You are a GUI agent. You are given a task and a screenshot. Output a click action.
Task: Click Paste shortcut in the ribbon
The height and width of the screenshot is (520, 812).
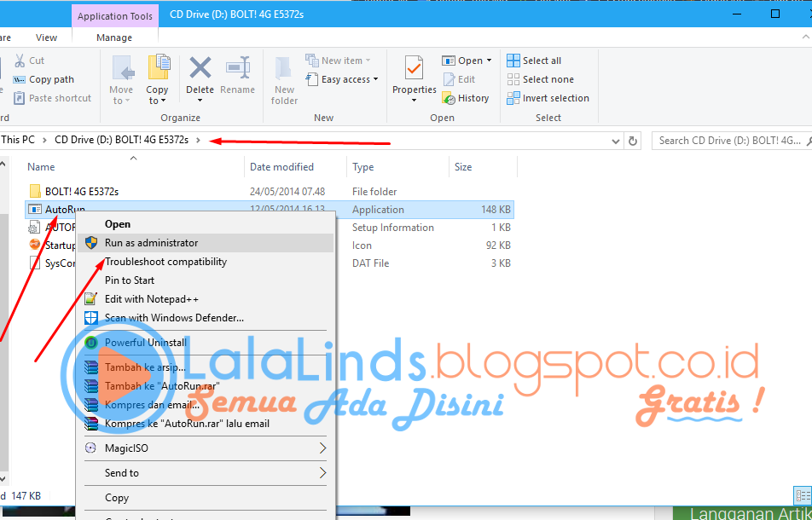coord(52,98)
